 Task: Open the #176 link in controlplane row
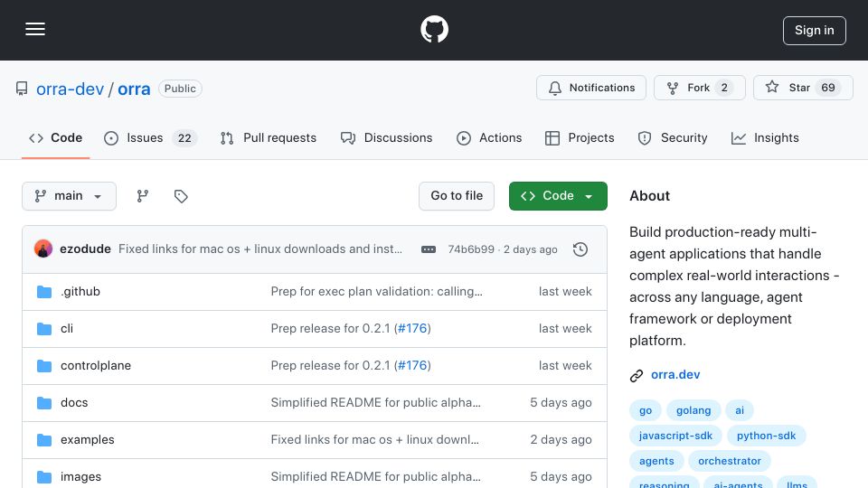(x=412, y=366)
